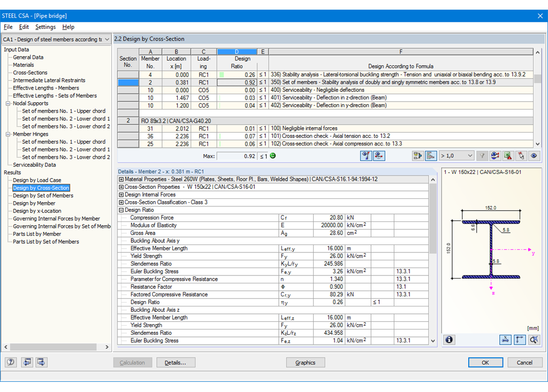Image resolution: width=548 pixels, height=392 pixels.
Task: Open the Excel export icon above the details panel
Action: pos(506,155)
